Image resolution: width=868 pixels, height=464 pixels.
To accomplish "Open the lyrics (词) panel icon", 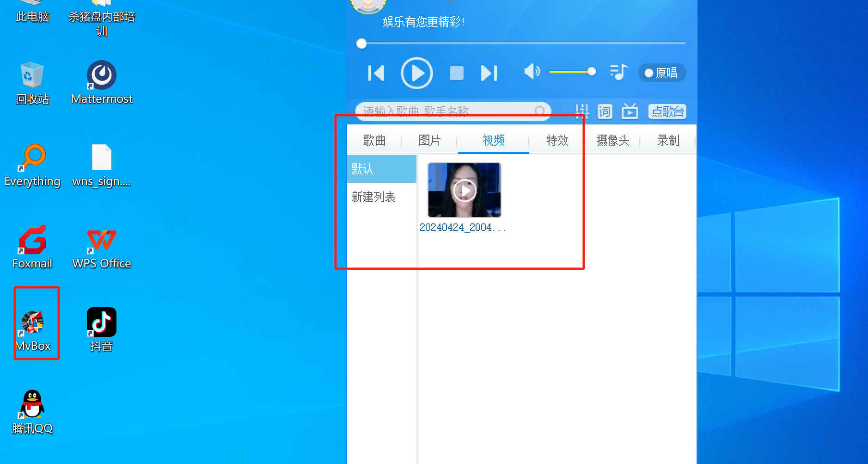I will coord(605,111).
